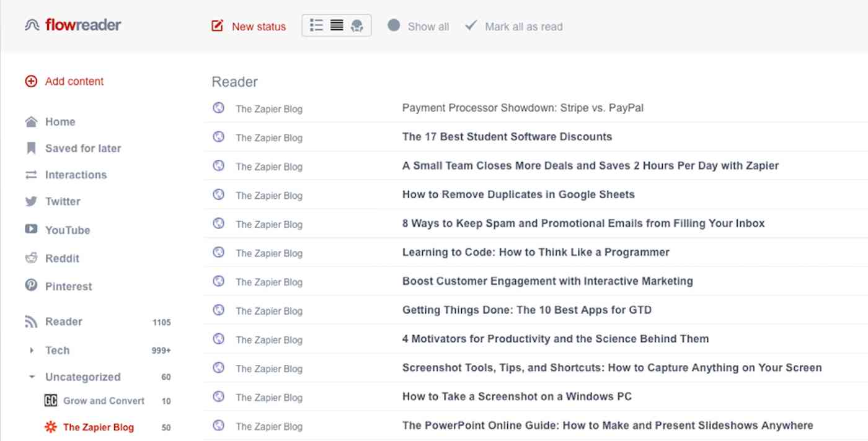Create a New status post
868x441 pixels.
249,27
